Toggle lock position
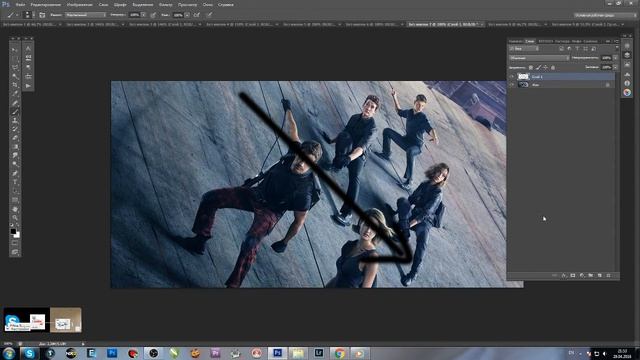 tap(545, 67)
